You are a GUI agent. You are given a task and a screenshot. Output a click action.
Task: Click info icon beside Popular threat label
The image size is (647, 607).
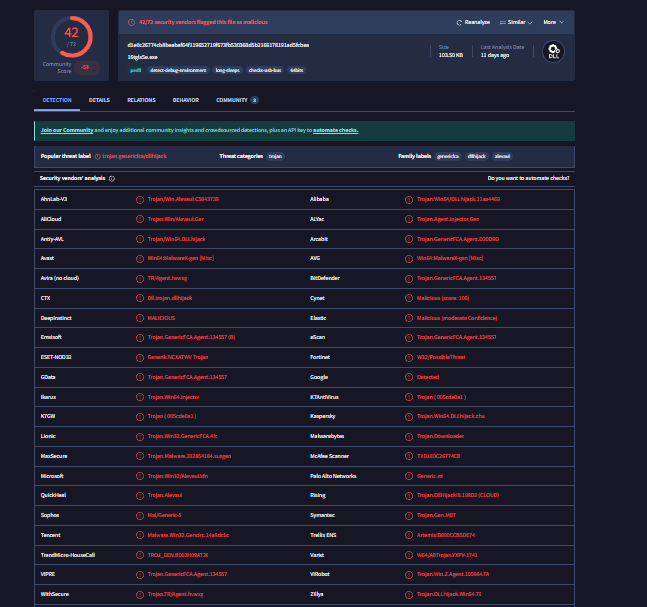coord(98,157)
